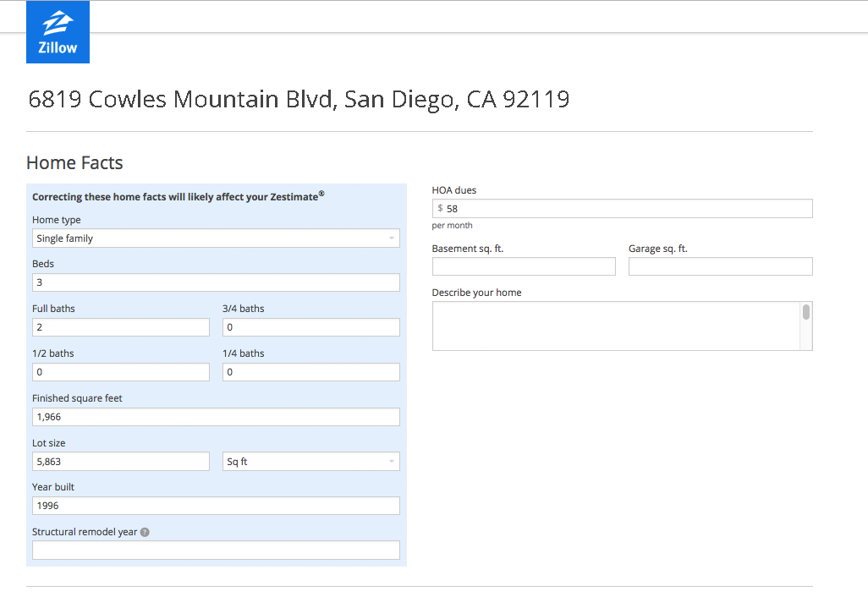Image resolution: width=868 pixels, height=597 pixels.
Task: Click the Structural remodel year help icon
Action: pyautogui.click(x=145, y=533)
